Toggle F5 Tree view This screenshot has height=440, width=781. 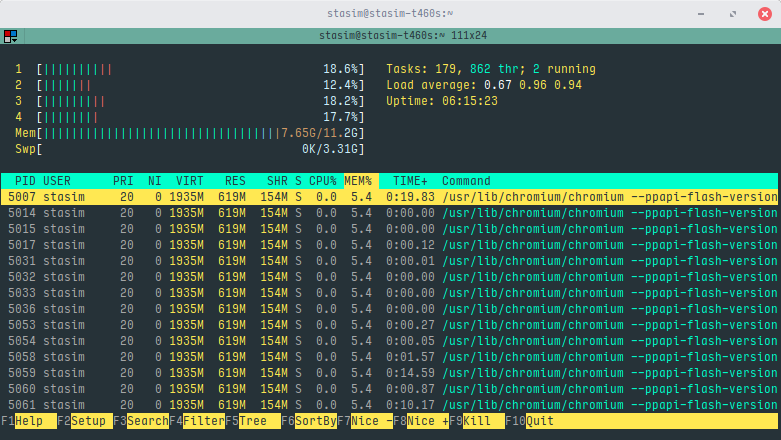(x=253, y=421)
